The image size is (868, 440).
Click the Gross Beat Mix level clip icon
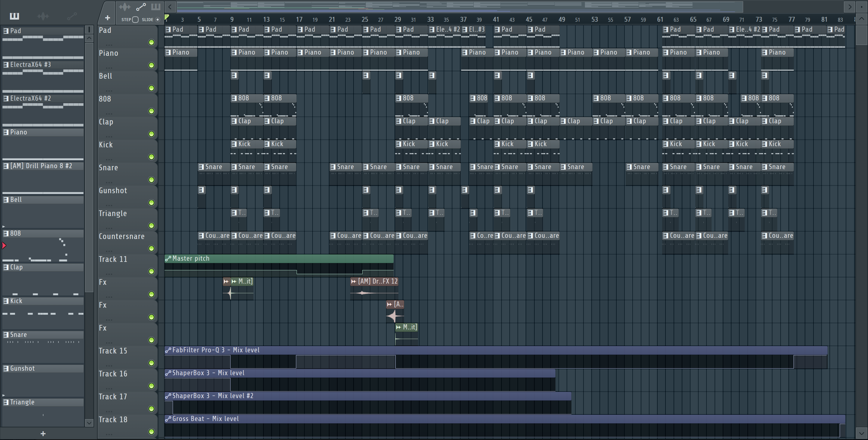(x=168, y=419)
